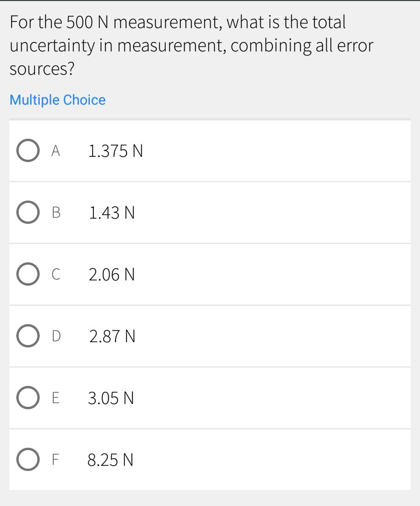Image resolution: width=420 pixels, height=506 pixels.
Task: Pick the radio circle for option E
Action: click(28, 398)
